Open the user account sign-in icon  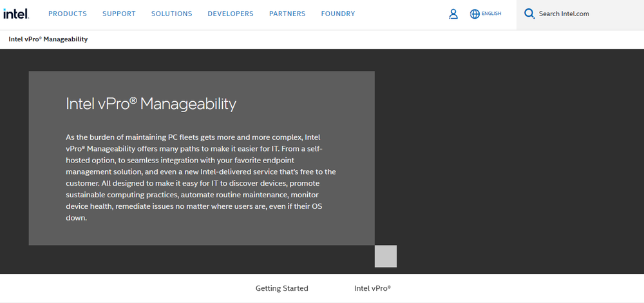click(453, 14)
